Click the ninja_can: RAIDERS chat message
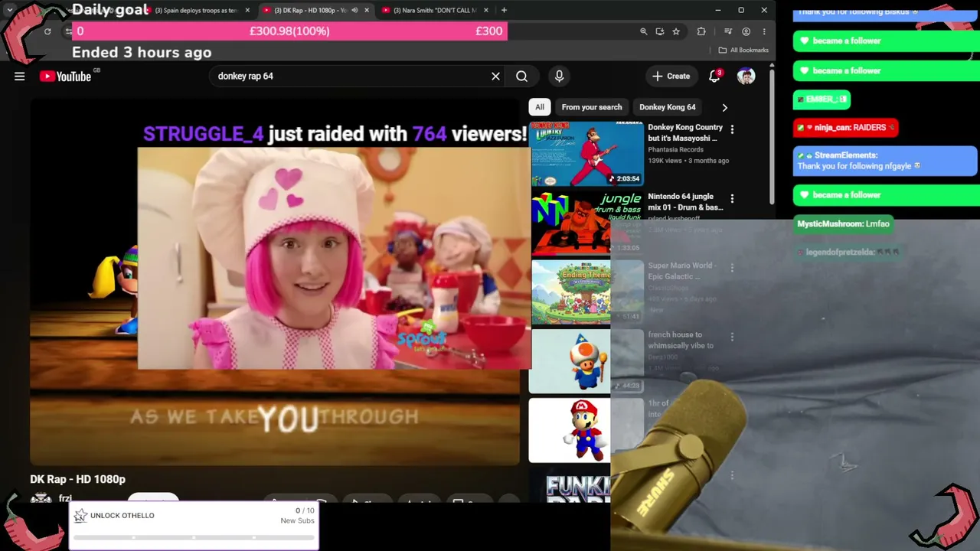Image resolution: width=980 pixels, height=551 pixels. pyautogui.click(x=845, y=128)
